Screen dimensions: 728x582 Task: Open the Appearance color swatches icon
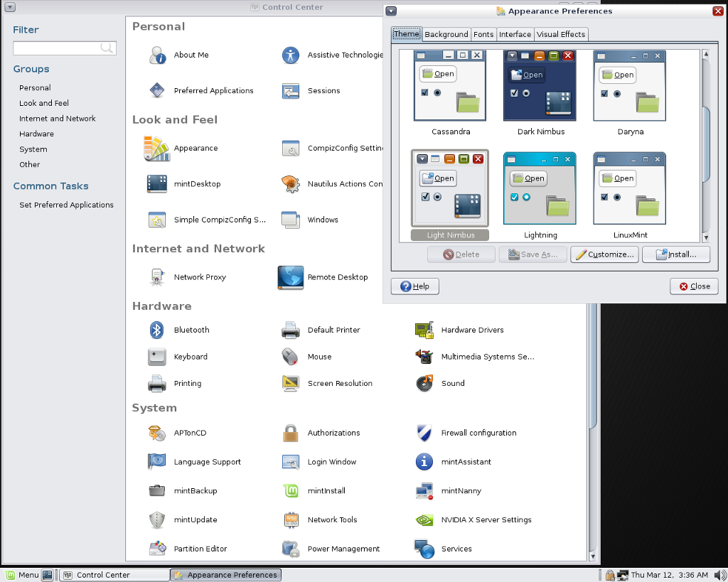[156, 148]
